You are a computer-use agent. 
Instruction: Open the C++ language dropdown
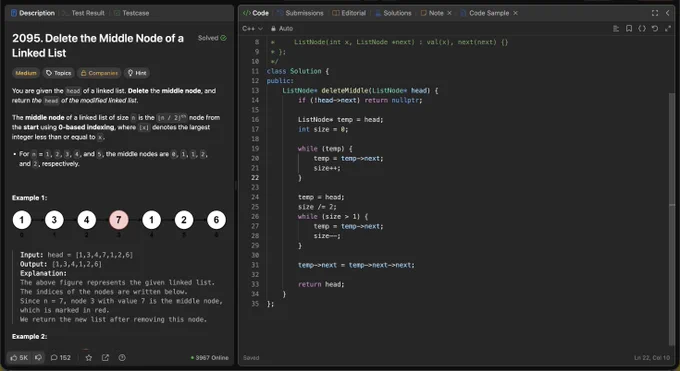[x=252, y=29]
